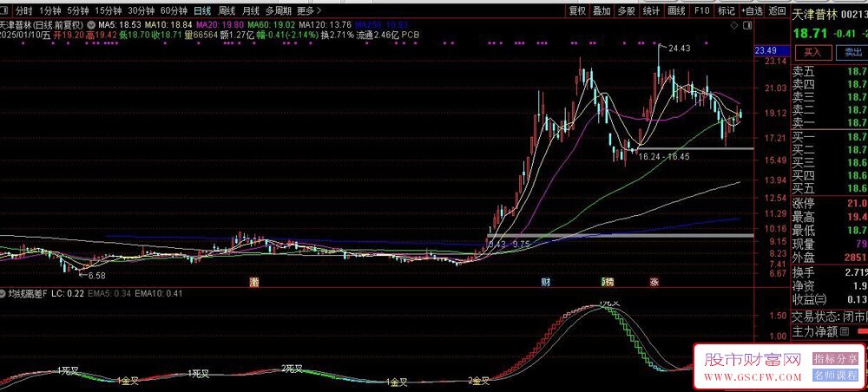Viewport: 868px width, 392px height.
Task: Click the 6.58 low price annotation
Action: click(96, 275)
